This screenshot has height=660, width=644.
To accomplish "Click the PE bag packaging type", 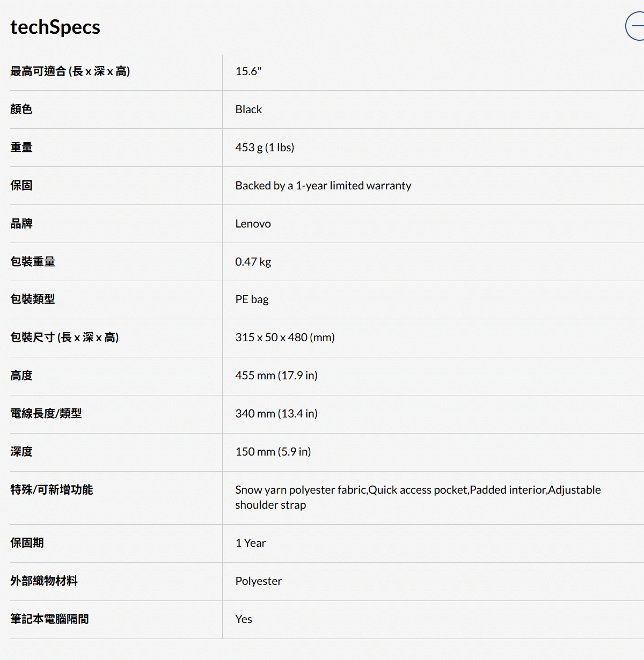I will (252, 299).
